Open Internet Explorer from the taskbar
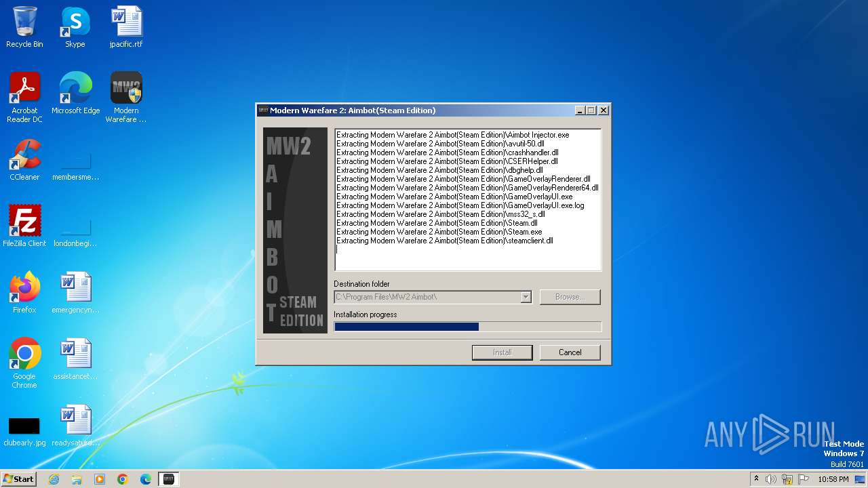Viewport: 868px width, 488px height. coord(54,479)
